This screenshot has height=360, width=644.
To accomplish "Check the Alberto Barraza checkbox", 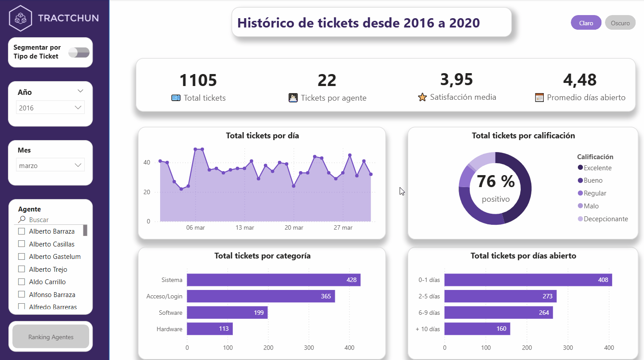I will [21, 231].
